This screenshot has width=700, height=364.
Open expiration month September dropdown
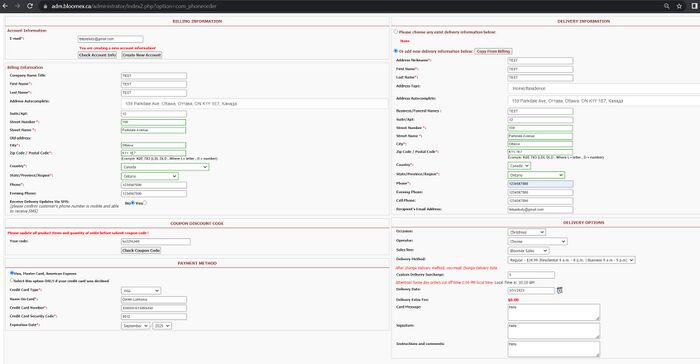coord(135,326)
